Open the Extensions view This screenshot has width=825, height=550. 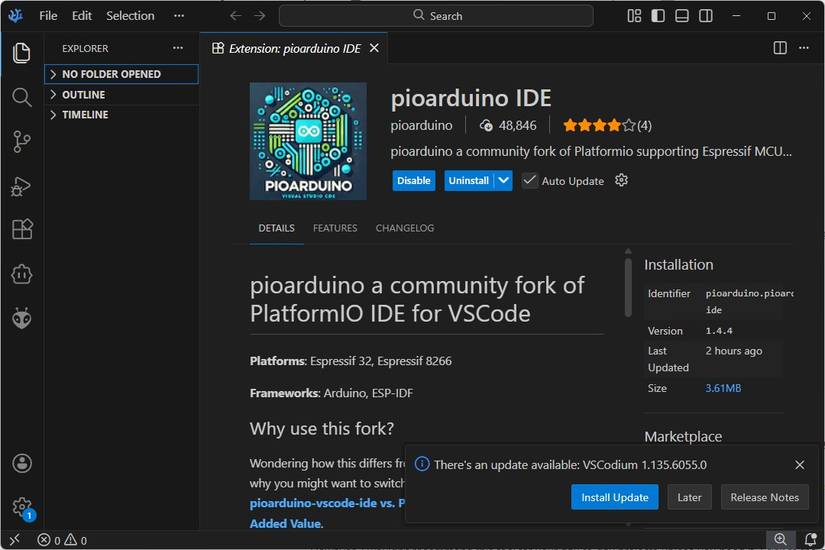click(x=22, y=229)
